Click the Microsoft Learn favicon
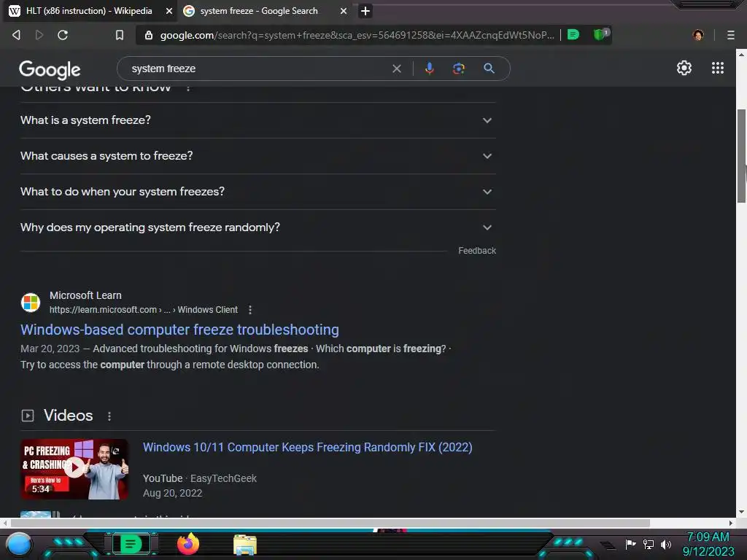 pyautogui.click(x=31, y=303)
